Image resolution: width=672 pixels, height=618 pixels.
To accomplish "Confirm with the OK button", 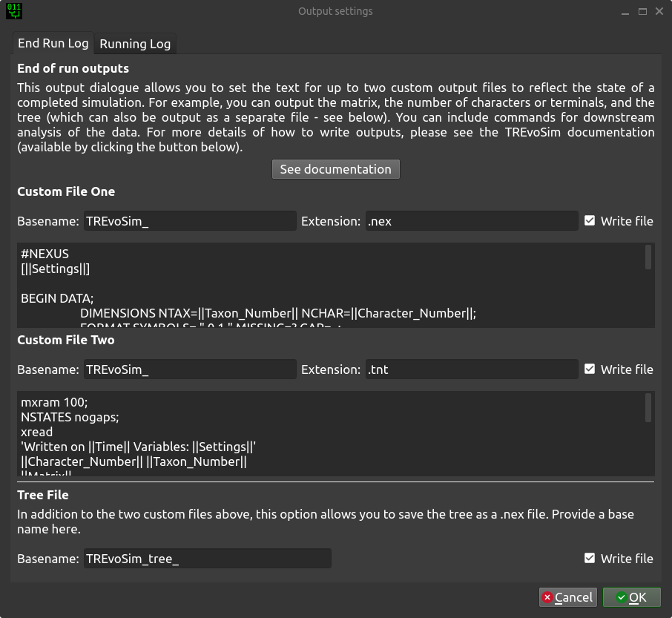I will (632, 597).
